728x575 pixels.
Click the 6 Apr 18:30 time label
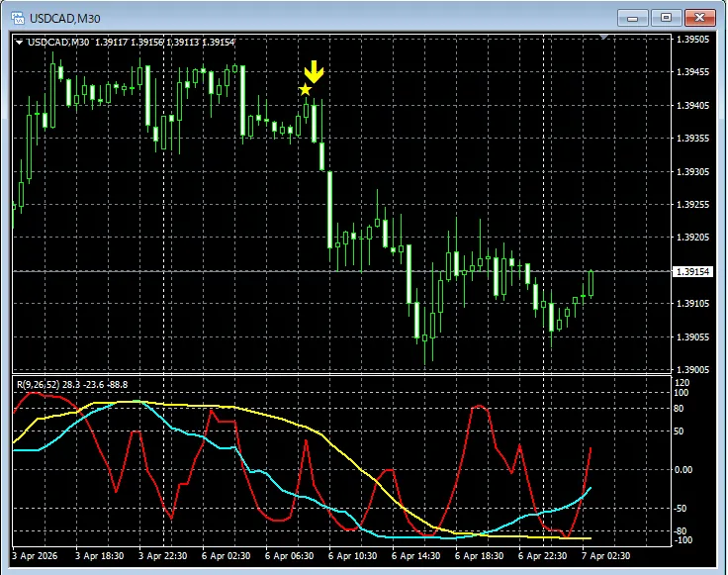click(x=479, y=556)
